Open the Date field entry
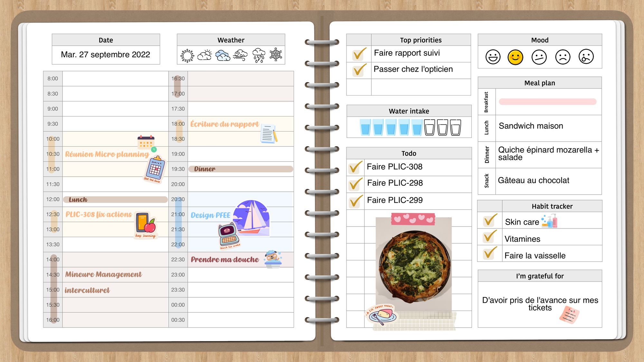This screenshot has height=362, width=644. point(105,54)
